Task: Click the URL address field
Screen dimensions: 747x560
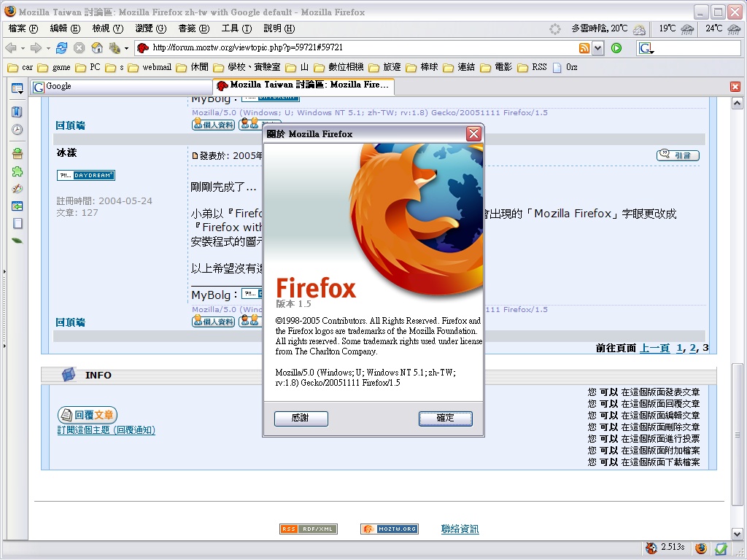Action: tap(364, 47)
